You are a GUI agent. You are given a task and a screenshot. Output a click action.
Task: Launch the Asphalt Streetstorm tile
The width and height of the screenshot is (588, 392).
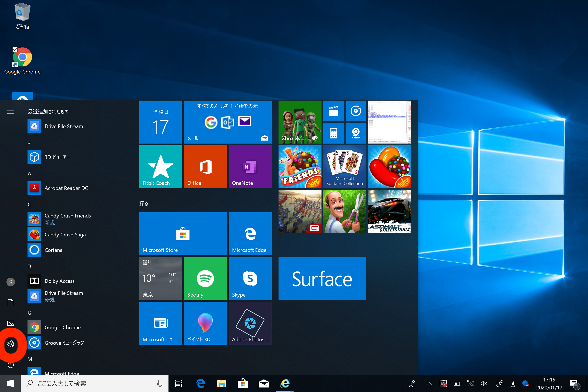[x=389, y=211]
